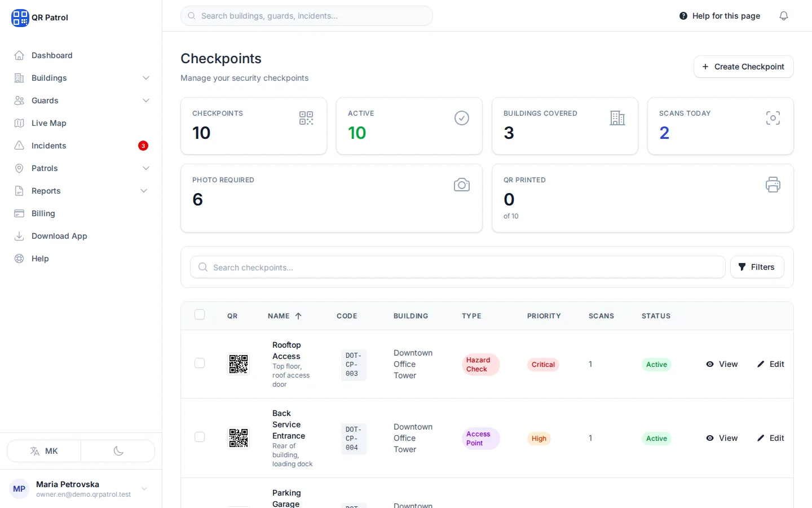Expand the Reports sidebar menu
812x508 pixels.
(81, 191)
